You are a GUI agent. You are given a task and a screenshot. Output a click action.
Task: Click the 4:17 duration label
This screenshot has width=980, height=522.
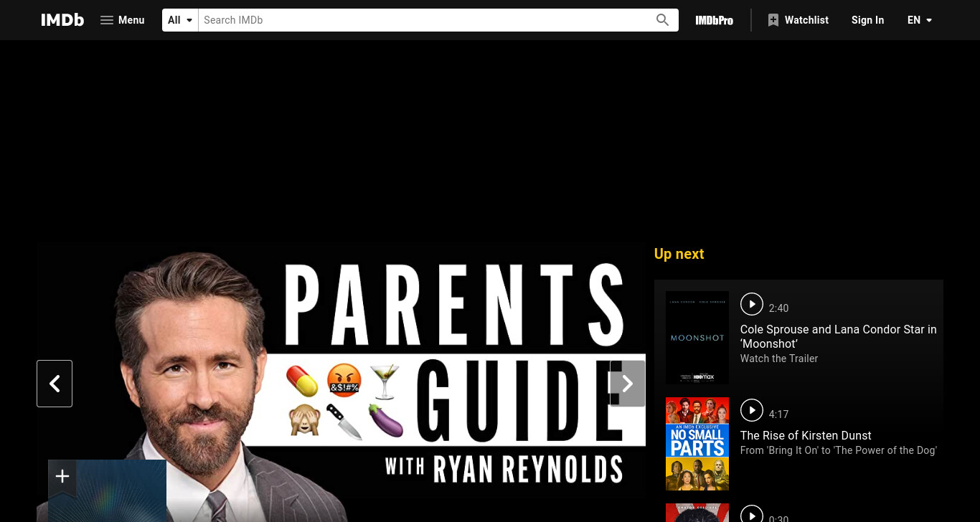click(778, 414)
